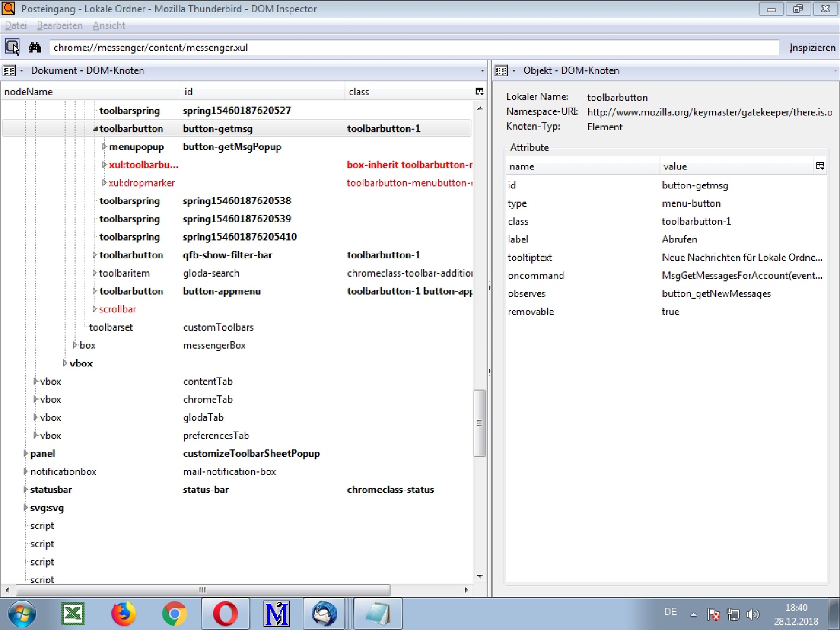Open the Bearbeiten menu
The height and width of the screenshot is (630, 840).
59,25
